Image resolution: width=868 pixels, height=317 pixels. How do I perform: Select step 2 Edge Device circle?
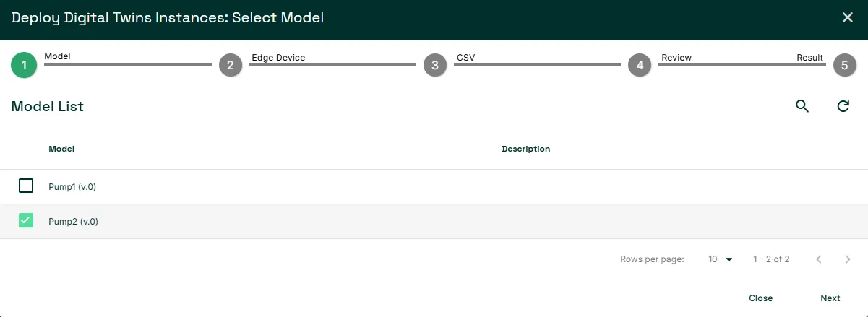[230, 65]
